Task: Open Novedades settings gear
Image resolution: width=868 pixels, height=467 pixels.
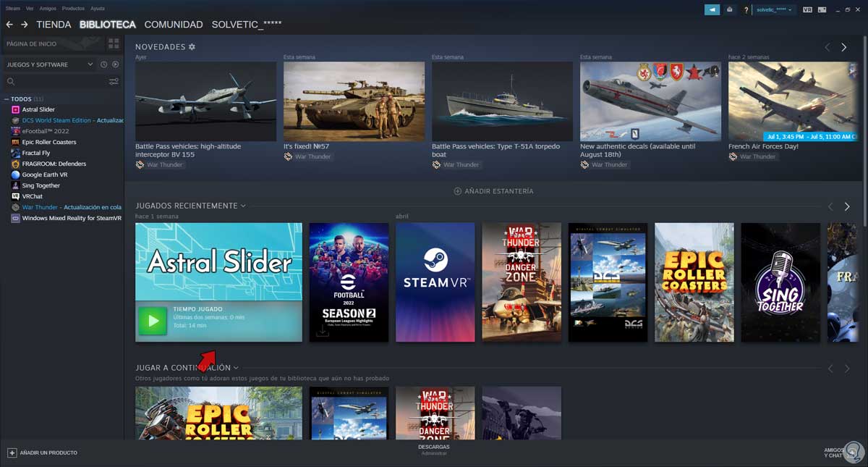Action: 192,47
